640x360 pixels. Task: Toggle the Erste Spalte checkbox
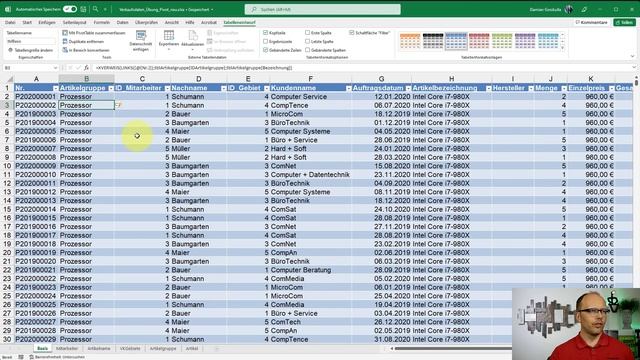click(x=307, y=33)
